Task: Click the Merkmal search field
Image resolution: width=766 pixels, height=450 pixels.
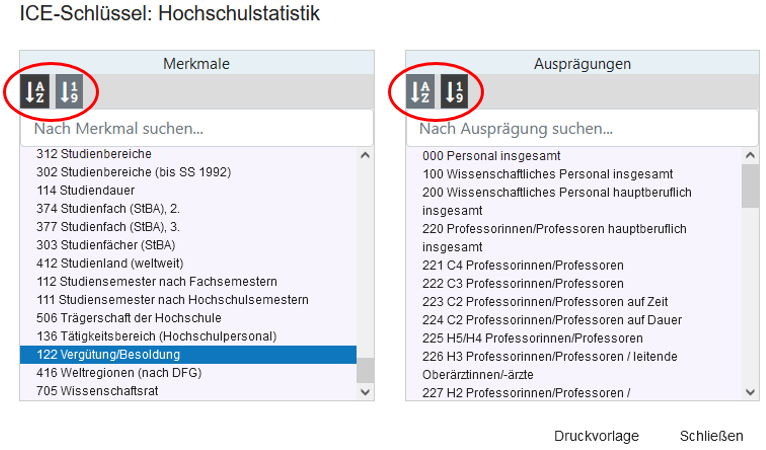Action: (196, 129)
